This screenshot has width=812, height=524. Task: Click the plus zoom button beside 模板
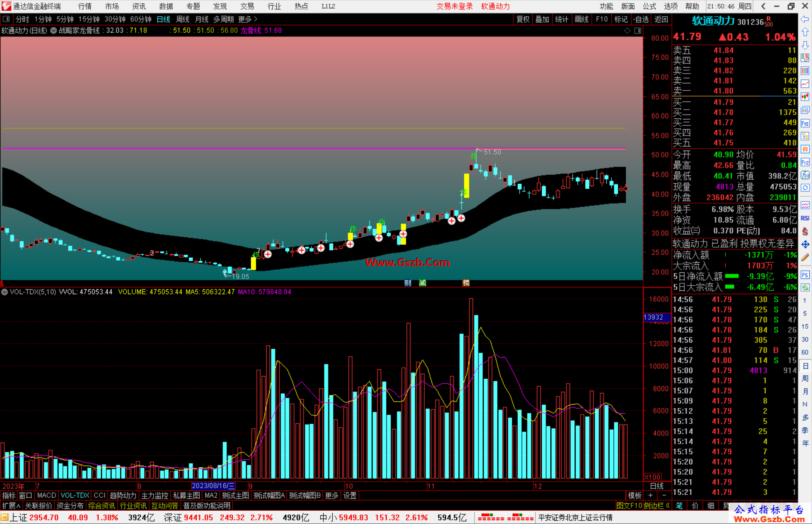(650, 495)
